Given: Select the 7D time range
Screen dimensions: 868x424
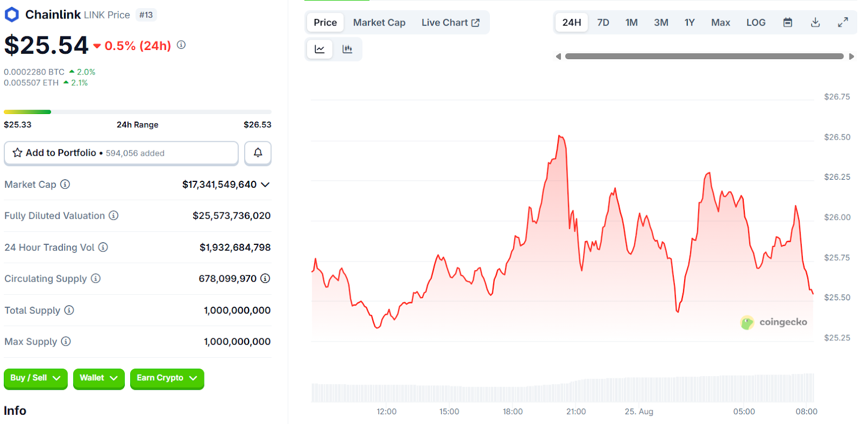Looking at the screenshot, I should point(603,22).
